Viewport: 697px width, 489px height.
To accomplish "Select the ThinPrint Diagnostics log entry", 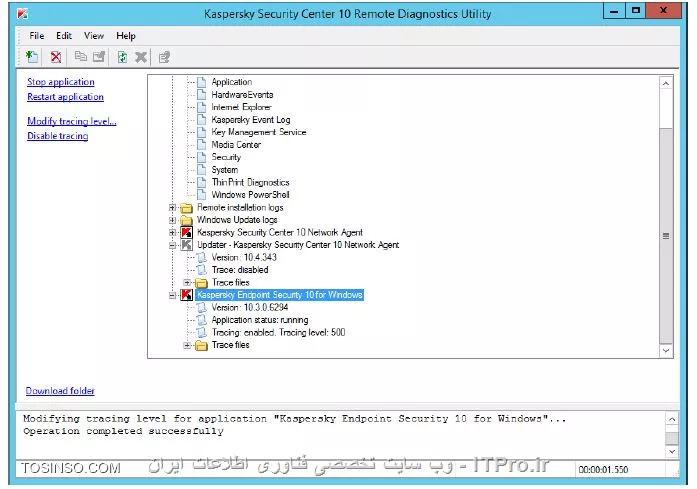I will (250, 182).
